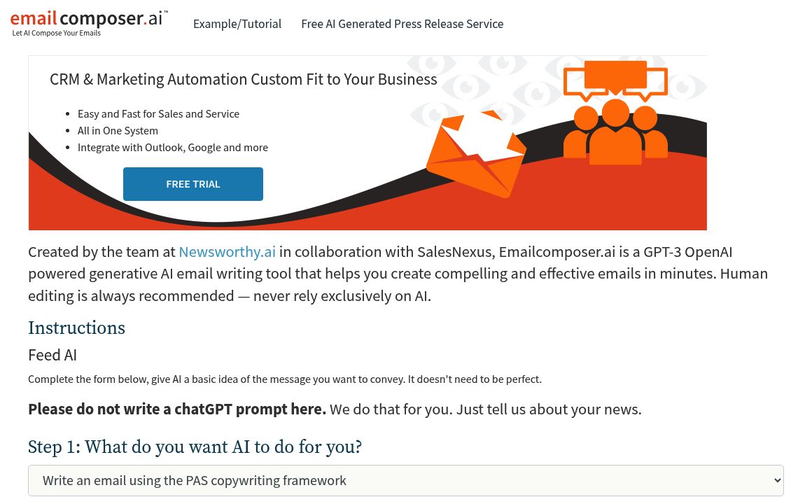
Task: Open the Free AI Generated Press Release Service page
Action: (x=402, y=24)
